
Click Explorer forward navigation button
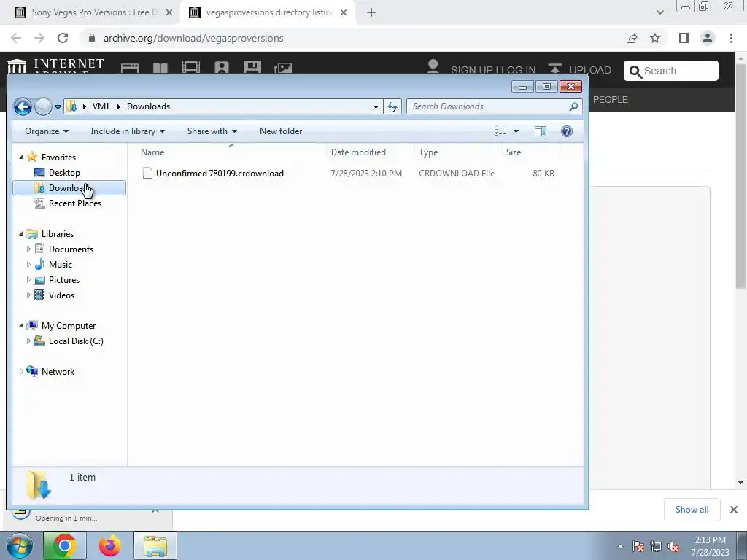(43, 106)
